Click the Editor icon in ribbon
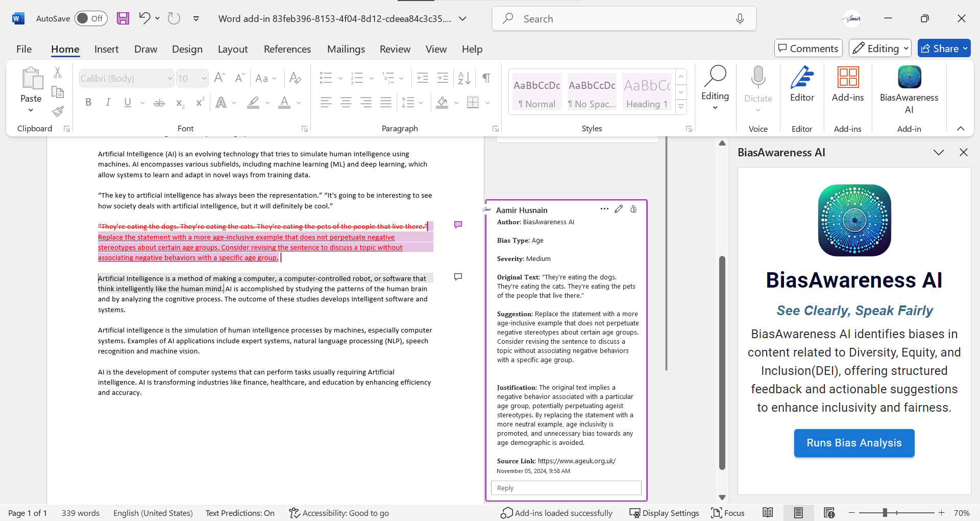980x521 pixels. coord(802,84)
